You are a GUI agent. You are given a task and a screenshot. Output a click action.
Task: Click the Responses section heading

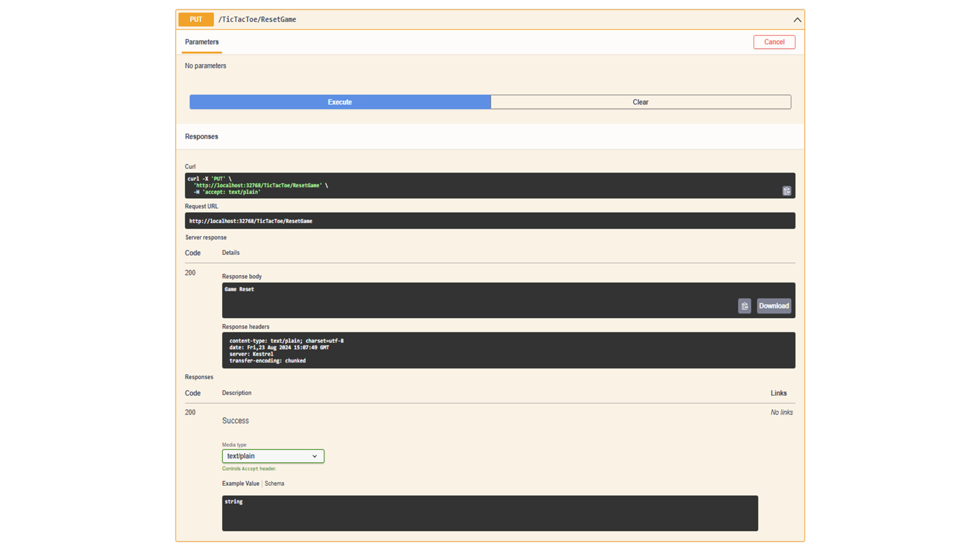[x=202, y=136]
